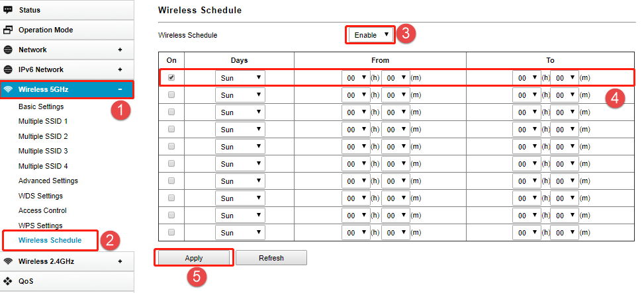This screenshot has width=644, height=293.
Task: Click the Network globe icon
Action: coord(8,50)
